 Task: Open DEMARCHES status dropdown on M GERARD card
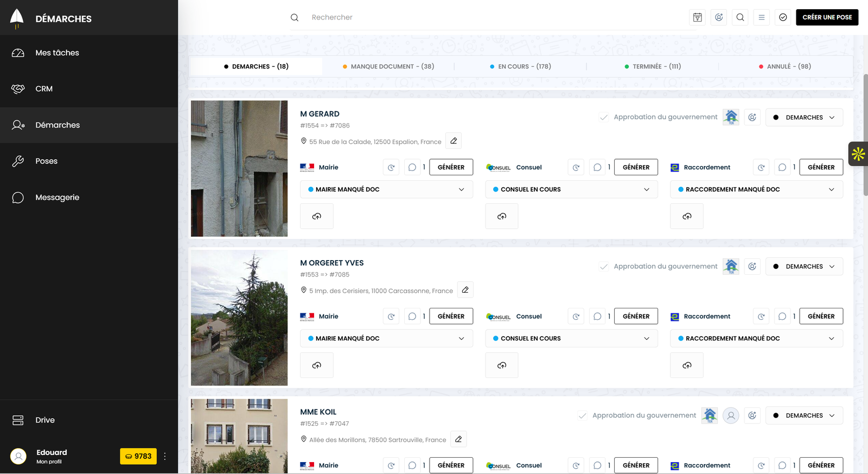804,117
